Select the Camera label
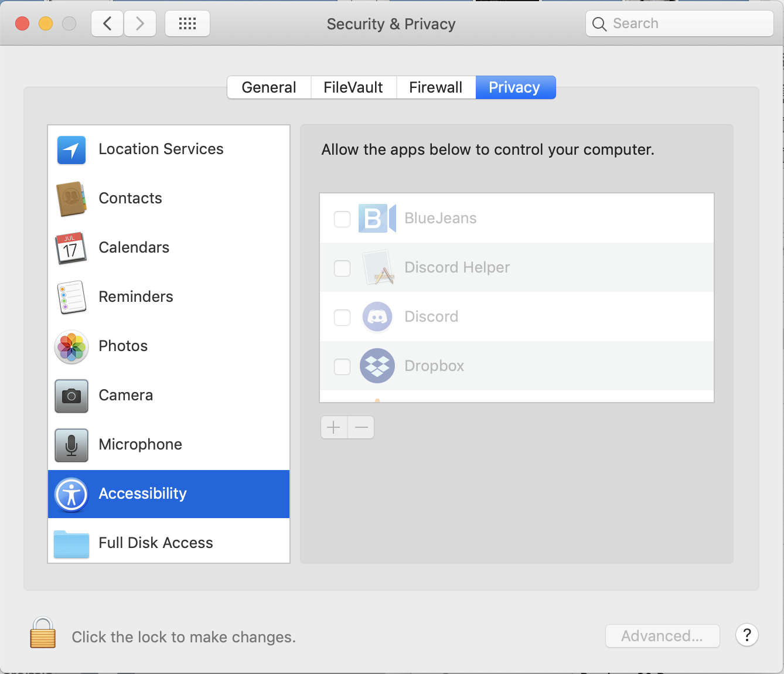The image size is (784, 674). point(125,395)
